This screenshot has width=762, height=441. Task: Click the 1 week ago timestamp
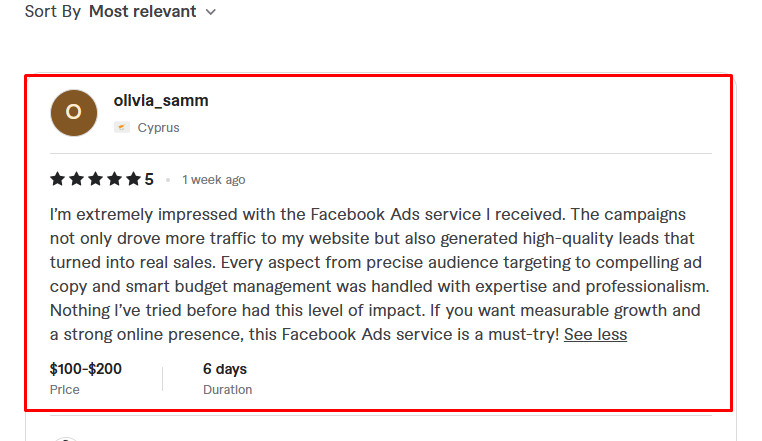tap(213, 180)
